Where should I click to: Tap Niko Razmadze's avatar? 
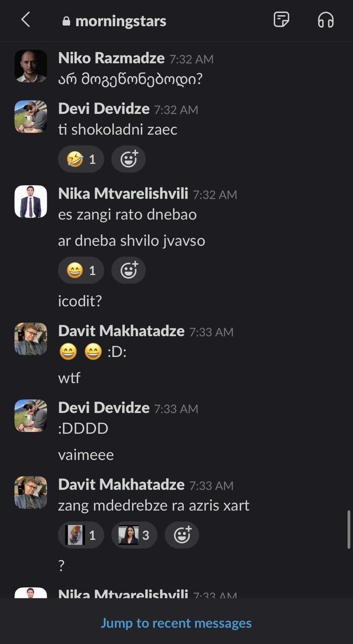31,66
